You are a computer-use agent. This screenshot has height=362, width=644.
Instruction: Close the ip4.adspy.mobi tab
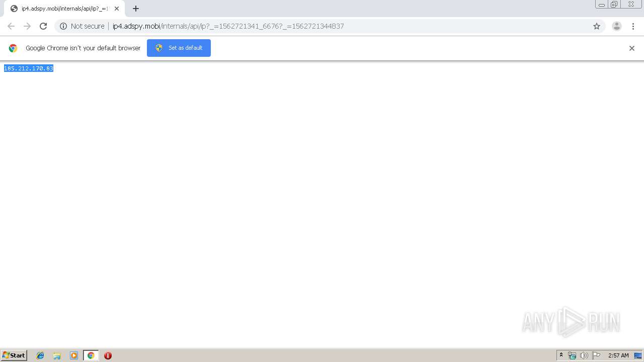(117, 9)
